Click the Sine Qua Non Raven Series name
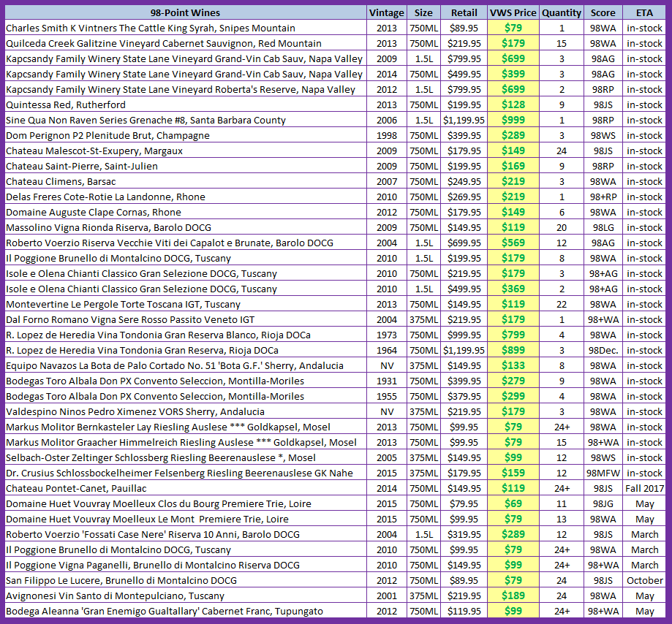Viewport: 672px width, 624px height. [146, 121]
